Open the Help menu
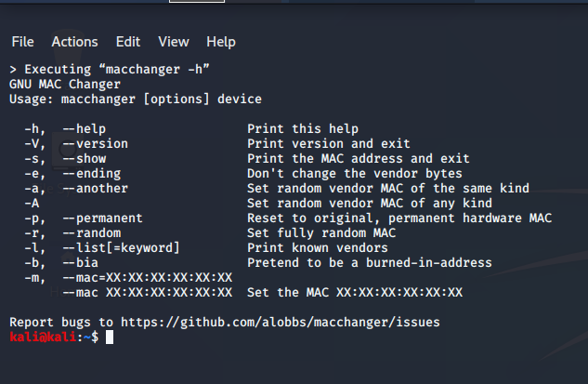The image size is (588, 384). [221, 42]
